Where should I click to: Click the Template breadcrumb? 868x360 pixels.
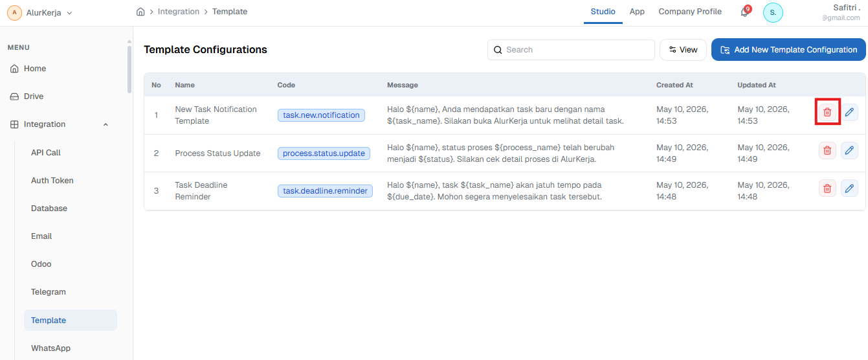point(230,12)
